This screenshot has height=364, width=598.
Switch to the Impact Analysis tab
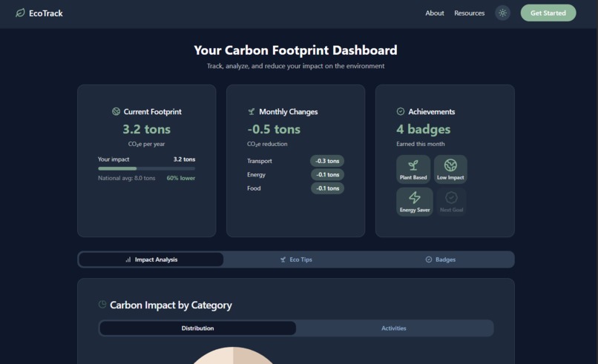click(x=151, y=259)
